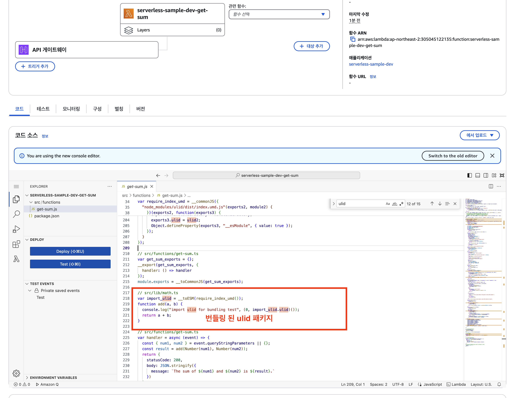The width and height of the screenshot is (532, 398).
Task: Switch to the 모니터링 tab
Action: pyautogui.click(x=71, y=109)
